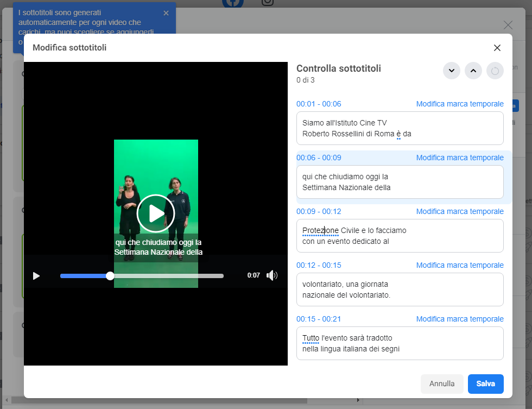
Task: Click the unplayed part of the video progress bar
Action: pos(169,276)
